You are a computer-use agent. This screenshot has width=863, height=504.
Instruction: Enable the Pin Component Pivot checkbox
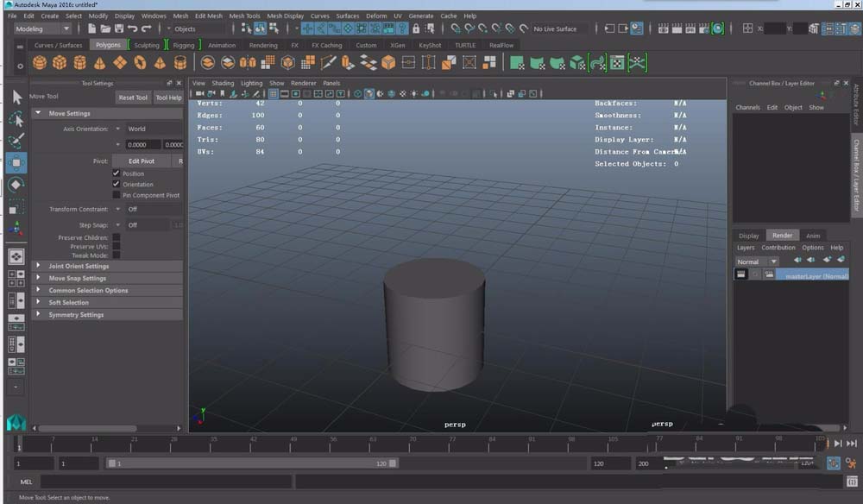pyautogui.click(x=117, y=195)
